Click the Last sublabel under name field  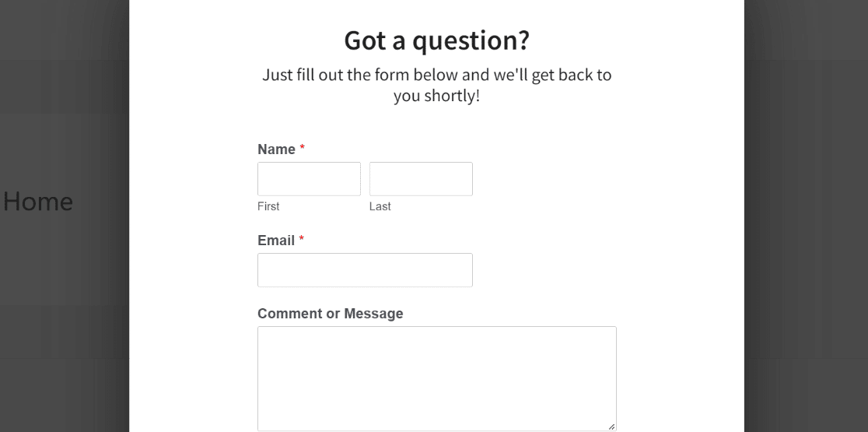tap(380, 206)
